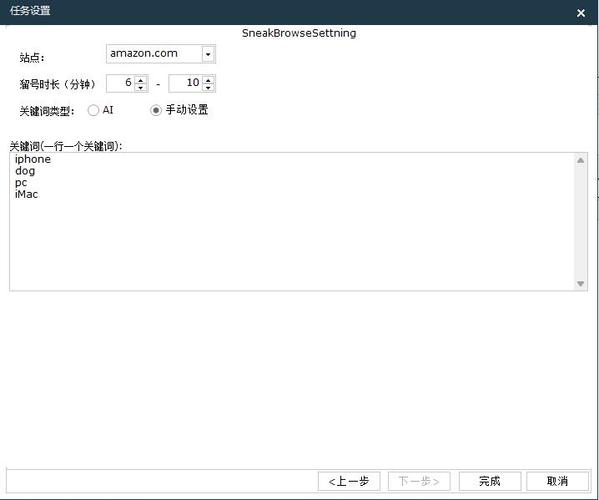Image resolution: width=599 pixels, height=500 pixels.
Task: Click the dog keyword line
Action: [x=25, y=171]
